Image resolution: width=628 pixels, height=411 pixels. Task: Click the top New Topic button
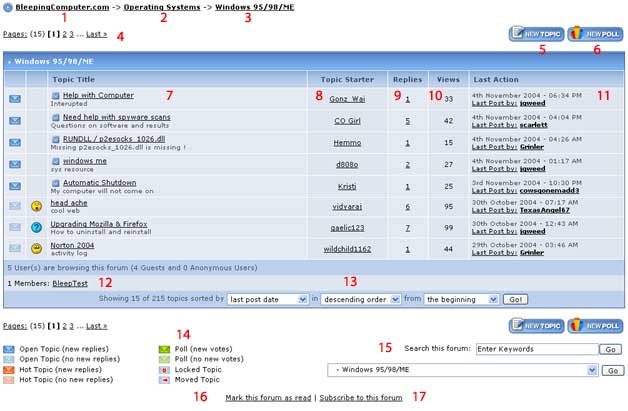(x=537, y=34)
